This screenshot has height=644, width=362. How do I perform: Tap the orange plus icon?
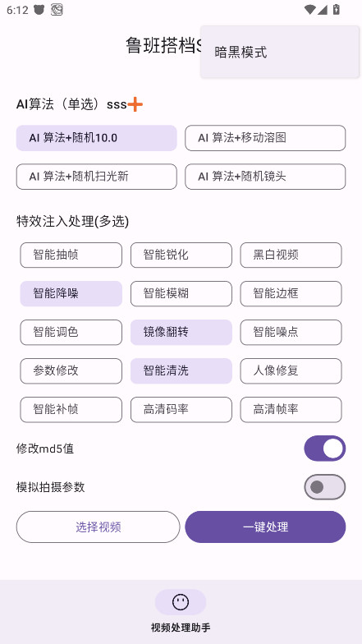135,104
